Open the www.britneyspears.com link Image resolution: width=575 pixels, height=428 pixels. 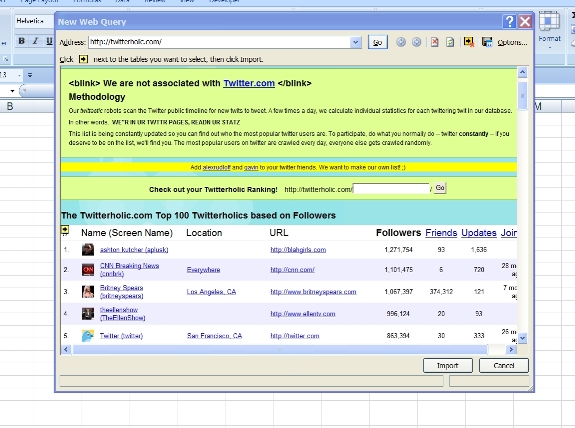pyautogui.click(x=313, y=292)
